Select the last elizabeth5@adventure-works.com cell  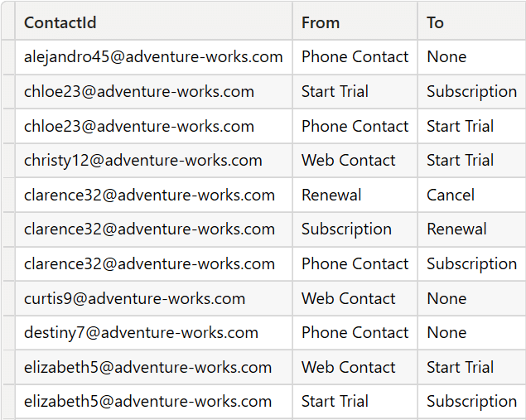click(x=153, y=401)
